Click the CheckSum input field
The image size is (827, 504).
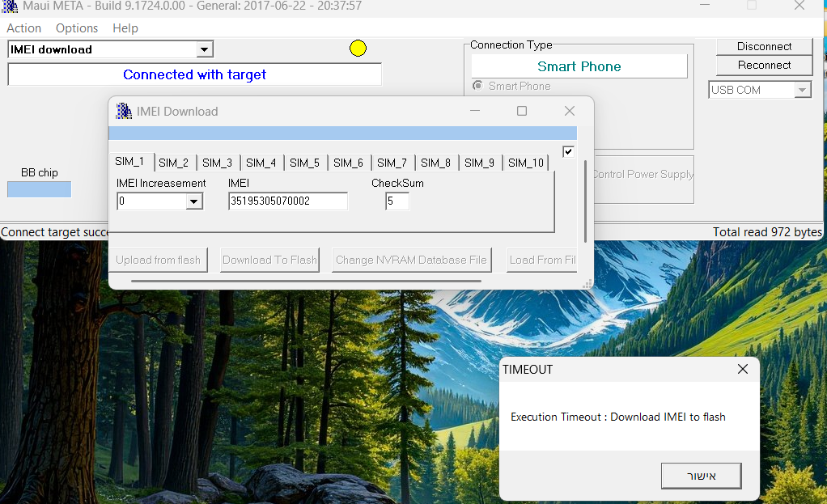tap(397, 201)
